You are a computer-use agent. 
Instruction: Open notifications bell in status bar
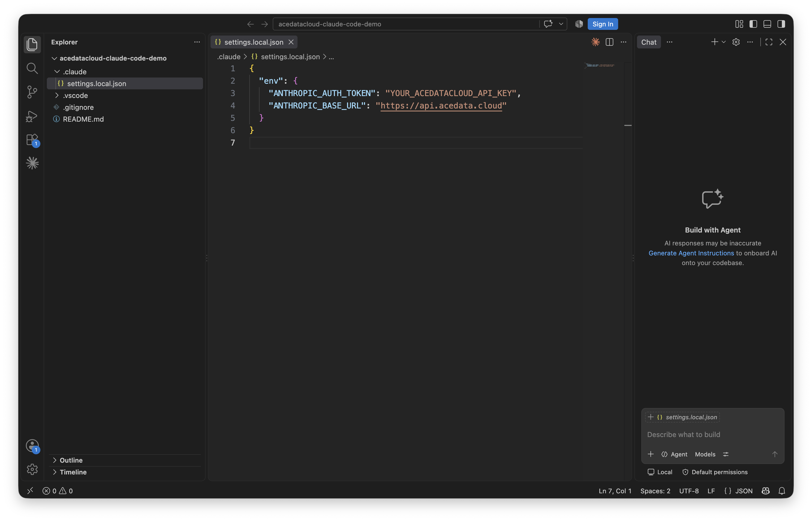click(782, 491)
